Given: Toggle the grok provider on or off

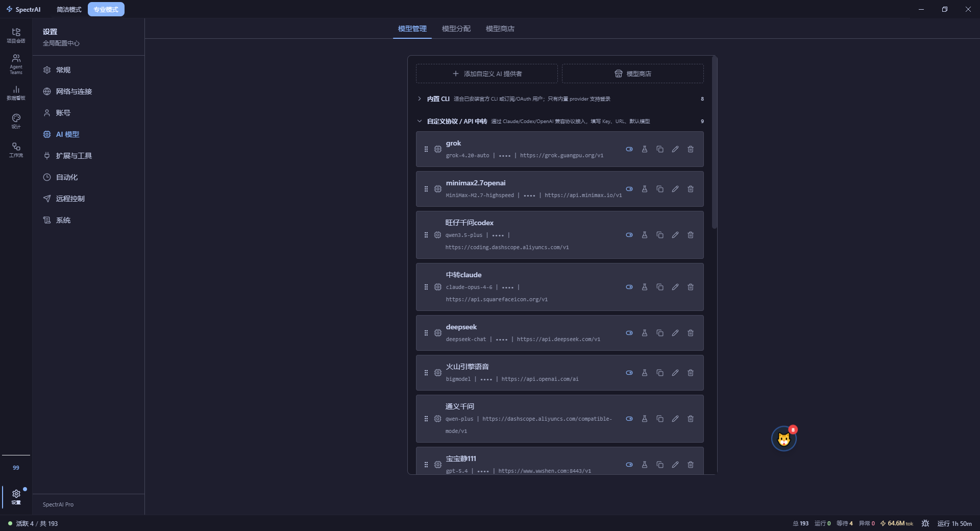Looking at the screenshot, I should 629,149.
